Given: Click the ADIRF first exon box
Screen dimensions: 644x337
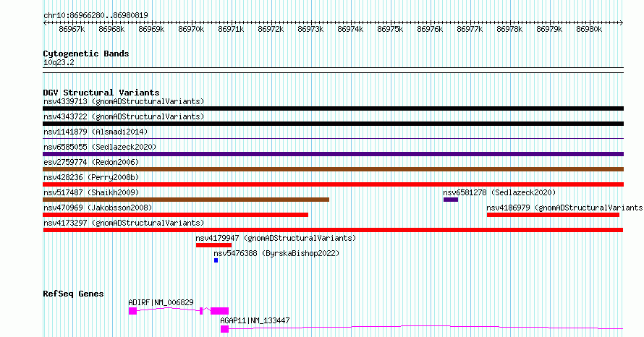Looking at the screenshot, I should pyautogui.click(x=132, y=311).
